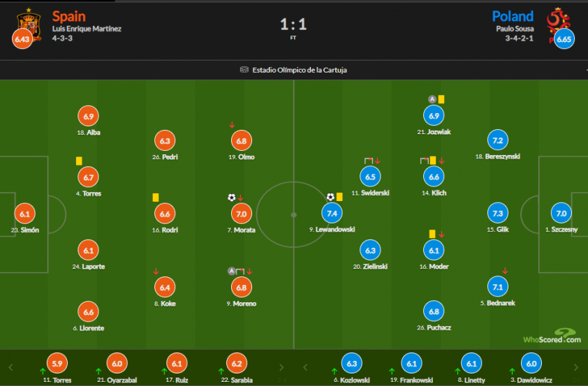Click the Poland team crest icon
Screen dimensions: 588x386
(558, 24)
